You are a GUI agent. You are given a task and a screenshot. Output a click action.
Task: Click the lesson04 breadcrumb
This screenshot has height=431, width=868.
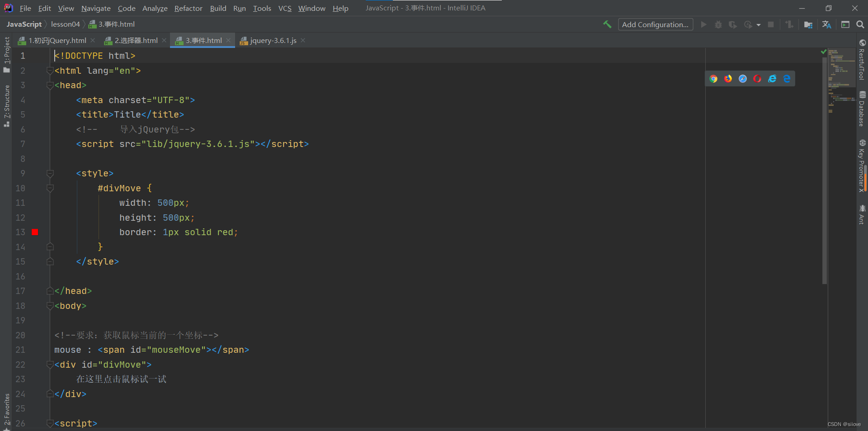point(66,24)
